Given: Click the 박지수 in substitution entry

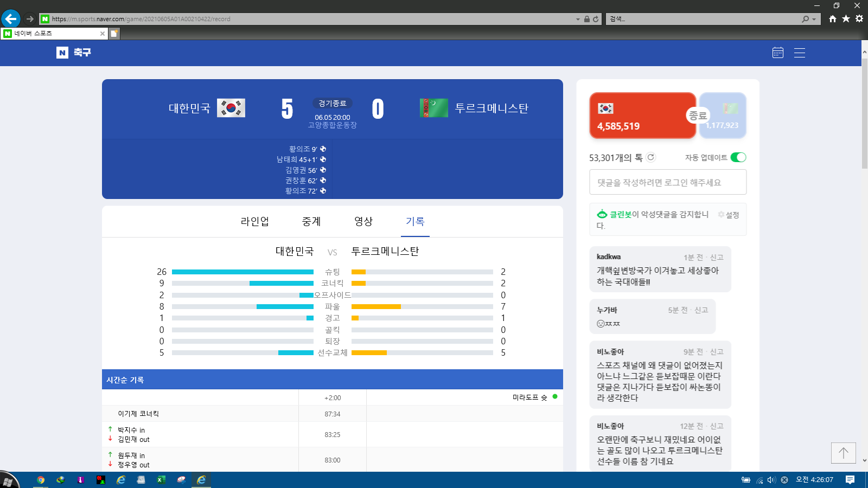Looking at the screenshot, I should (x=131, y=430).
